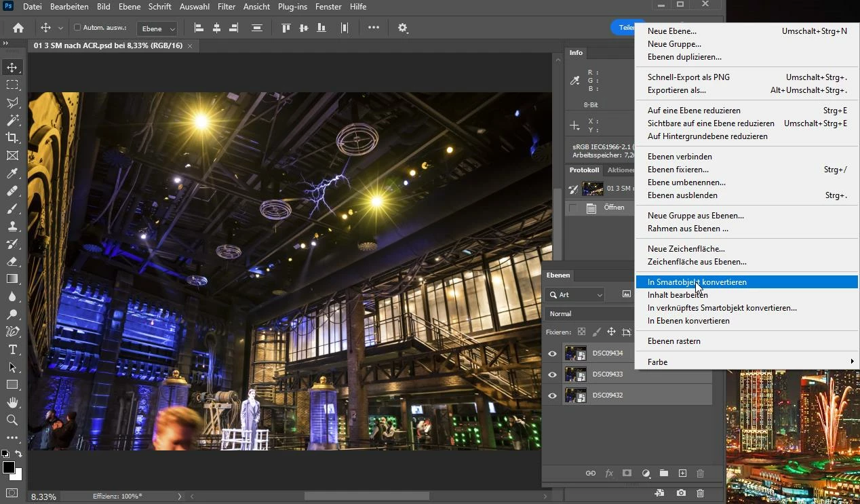Choose the Zoom tool in toolbar
This screenshot has height=504, width=860.
12,420
